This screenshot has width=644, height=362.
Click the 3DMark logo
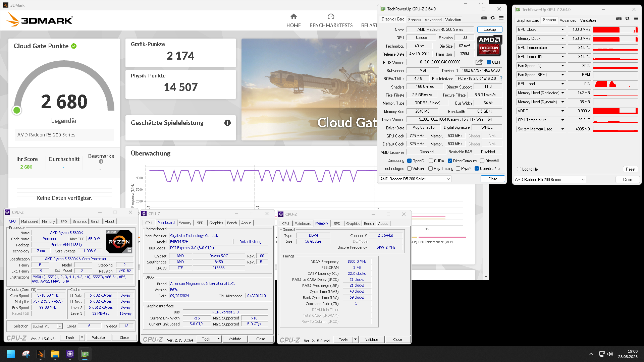[40, 20]
